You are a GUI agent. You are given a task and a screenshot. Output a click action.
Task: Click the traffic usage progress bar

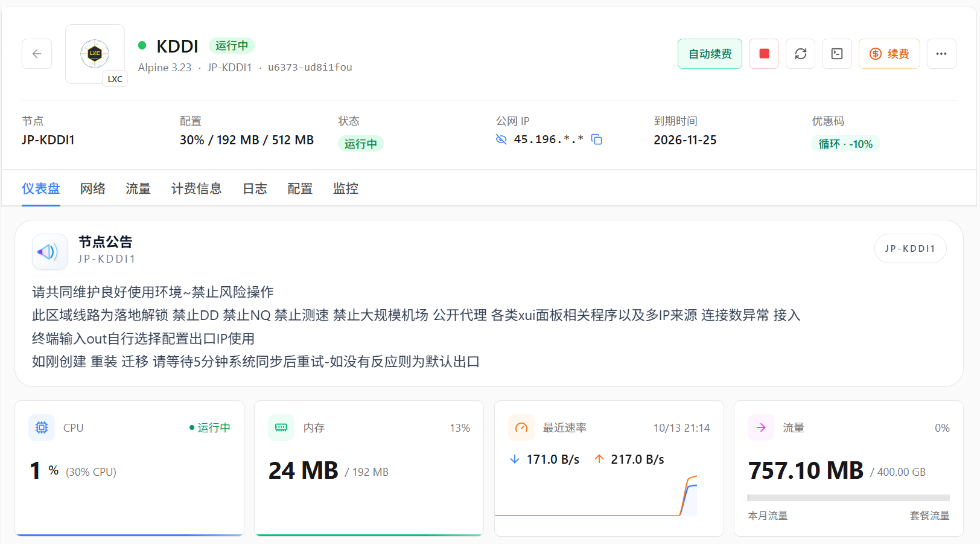[848, 498]
